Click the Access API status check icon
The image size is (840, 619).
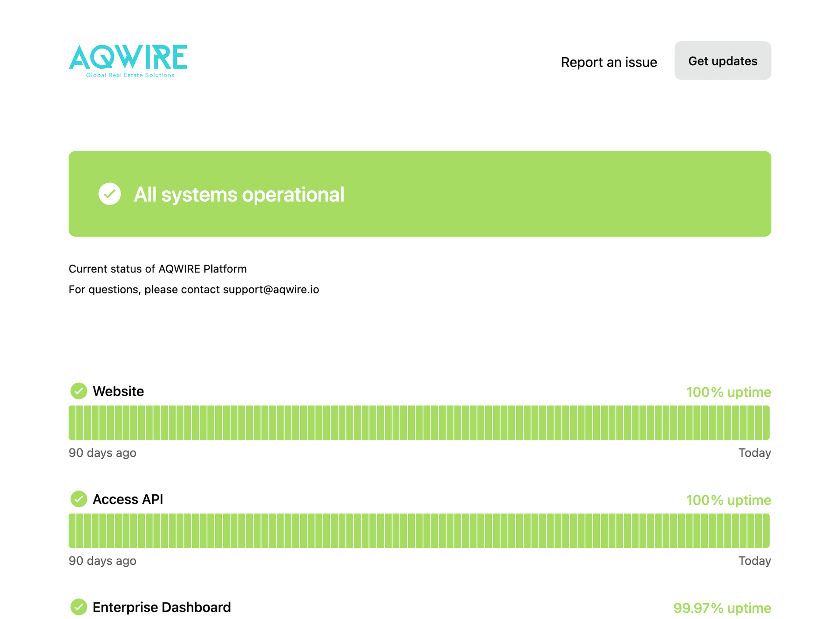(79, 499)
